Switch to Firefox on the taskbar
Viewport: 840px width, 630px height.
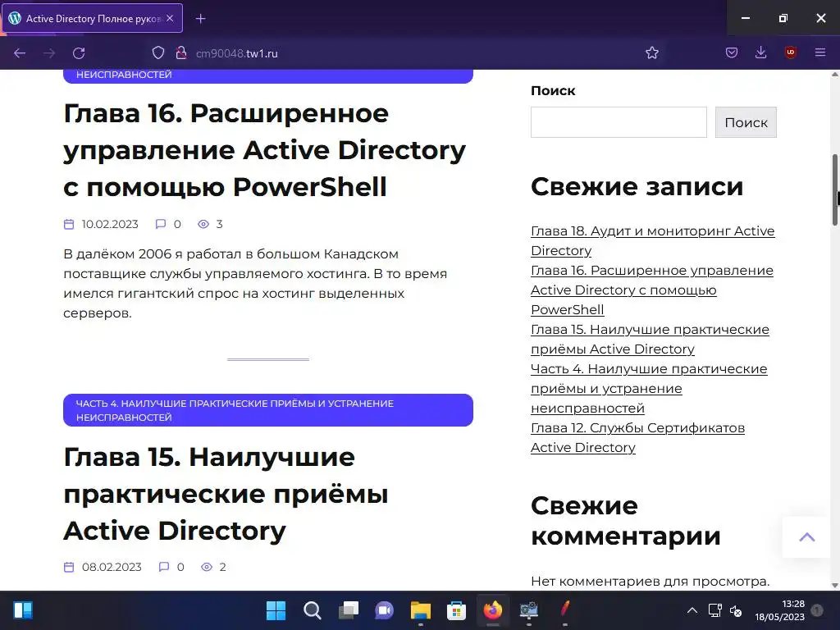(x=492, y=610)
